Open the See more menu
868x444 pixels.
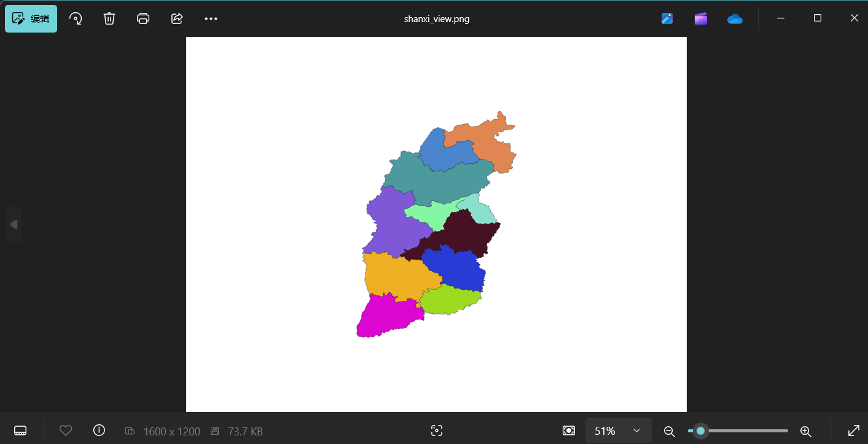[211, 18]
